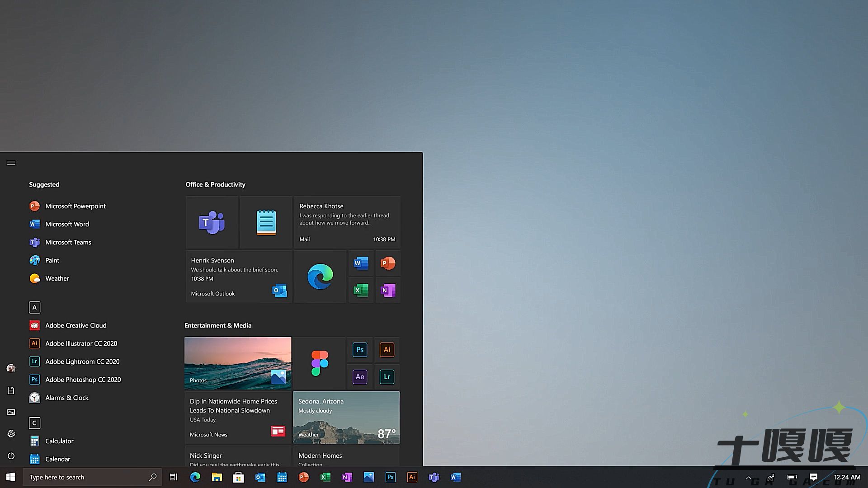Open Photos from the taskbar
Viewport: 868px width, 488px height.
pyautogui.click(x=369, y=477)
